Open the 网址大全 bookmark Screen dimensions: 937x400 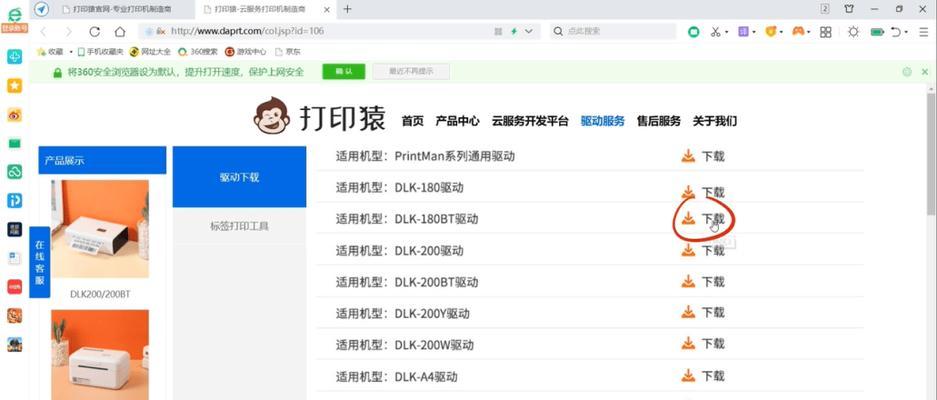[x=151, y=52]
